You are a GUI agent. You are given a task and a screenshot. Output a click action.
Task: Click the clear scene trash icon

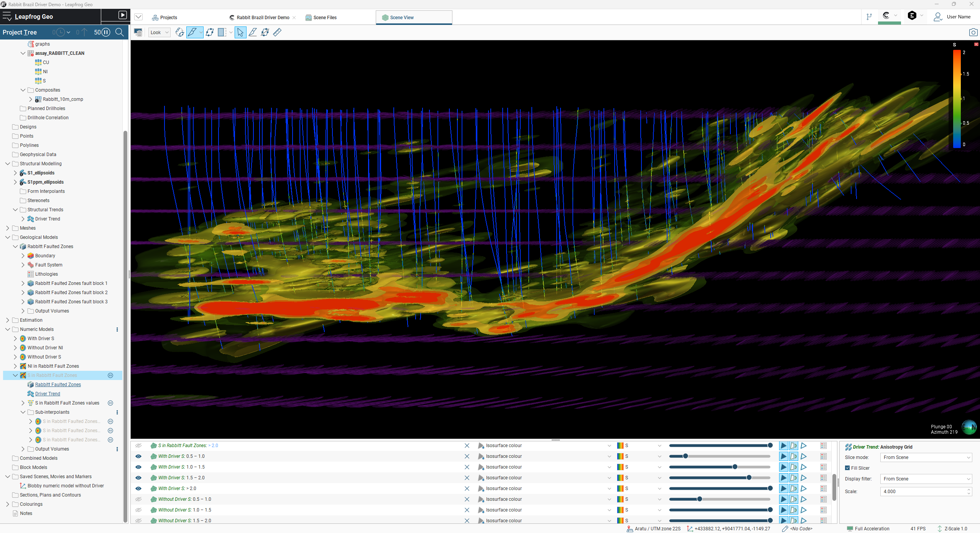pyautogui.click(x=138, y=32)
